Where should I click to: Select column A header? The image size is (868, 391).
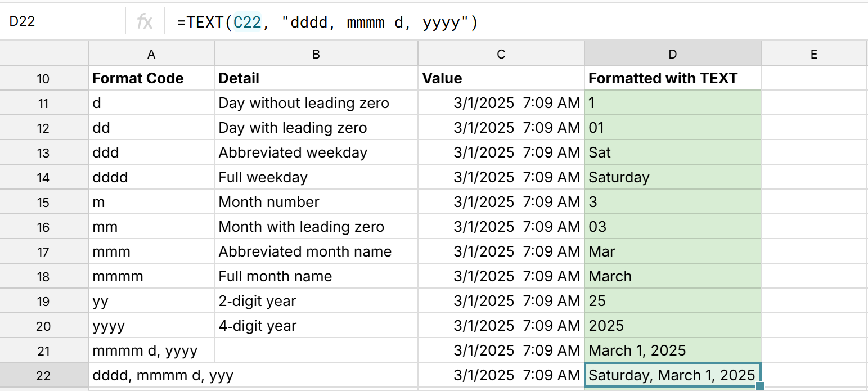click(x=151, y=52)
